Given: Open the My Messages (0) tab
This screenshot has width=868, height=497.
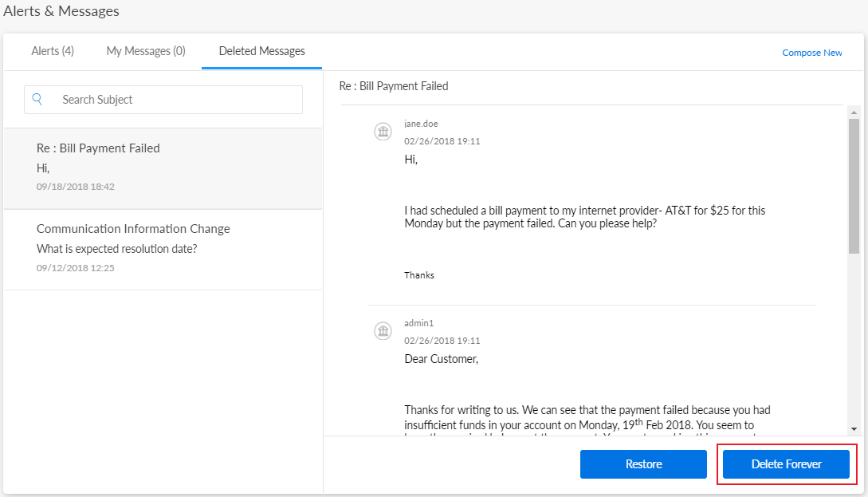Looking at the screenshot, I should pyautogui.click(x=146, y=51).
